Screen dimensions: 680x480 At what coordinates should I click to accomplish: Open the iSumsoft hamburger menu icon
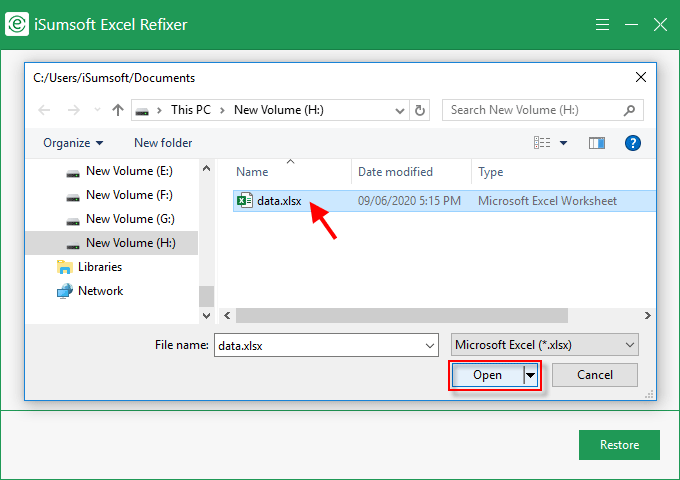pos(602,24)
